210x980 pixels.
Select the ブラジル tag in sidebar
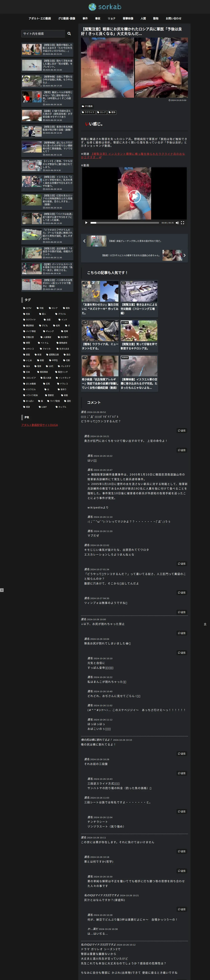tap(61, 314)
